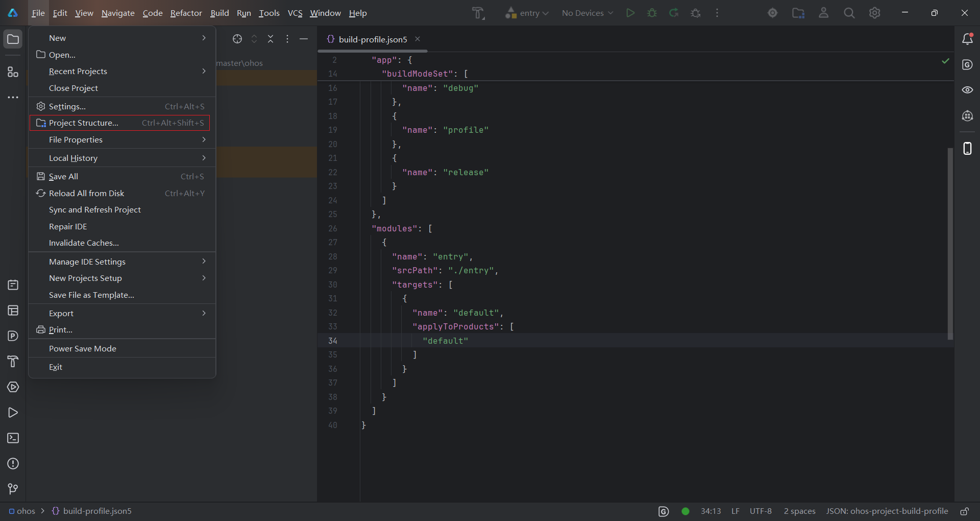
Task: Run the app with the green play icon
Action: point(630,13)
